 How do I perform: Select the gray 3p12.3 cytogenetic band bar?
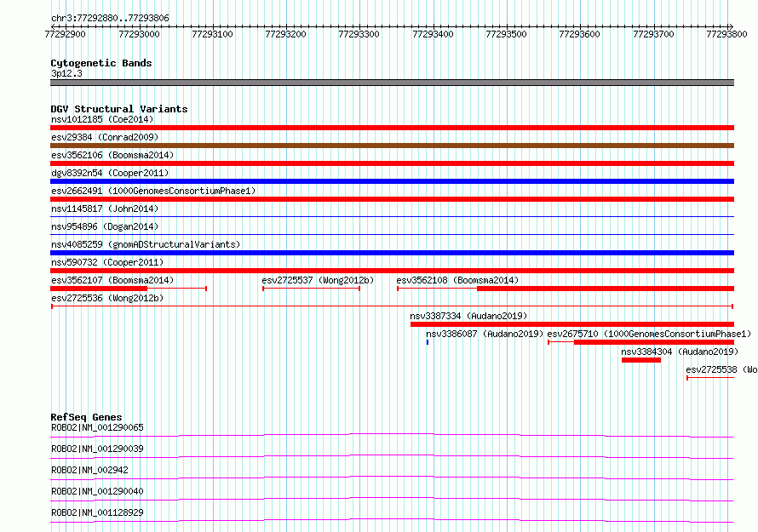point(392,83)
